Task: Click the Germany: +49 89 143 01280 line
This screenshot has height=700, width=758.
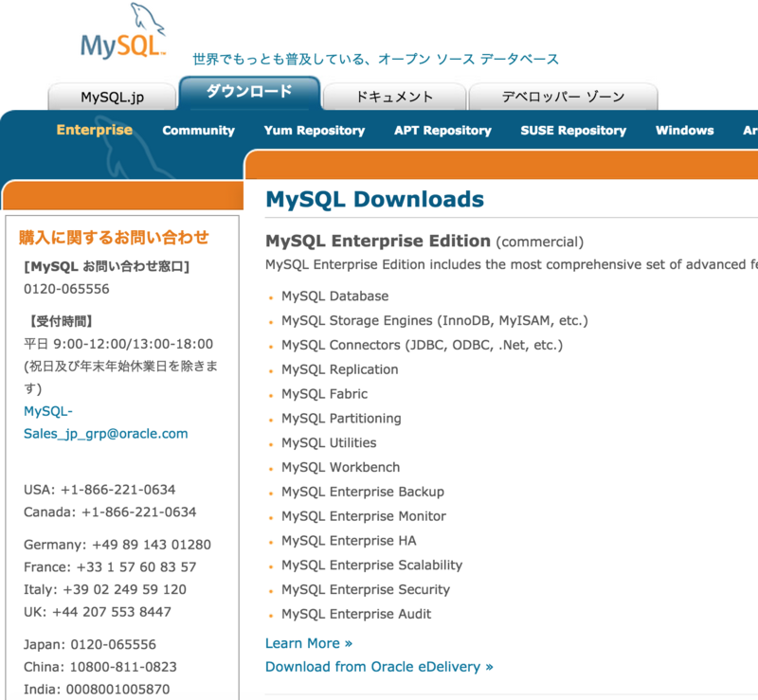Action: pos(117,545)
